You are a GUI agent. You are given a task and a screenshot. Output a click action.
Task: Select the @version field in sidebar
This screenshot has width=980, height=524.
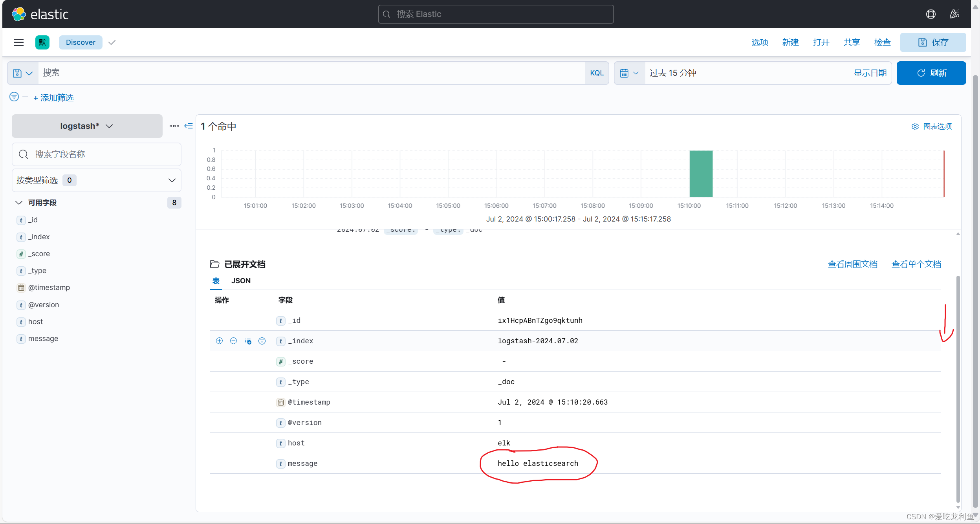44,305
